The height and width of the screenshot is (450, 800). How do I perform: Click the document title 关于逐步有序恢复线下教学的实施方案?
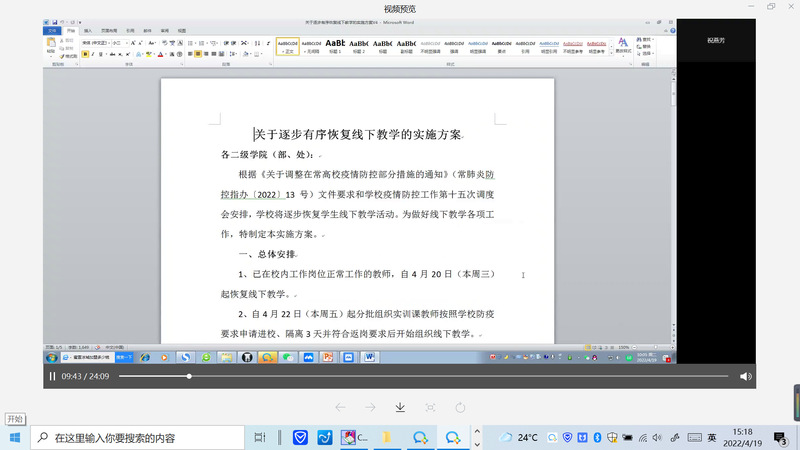point(359,135)
